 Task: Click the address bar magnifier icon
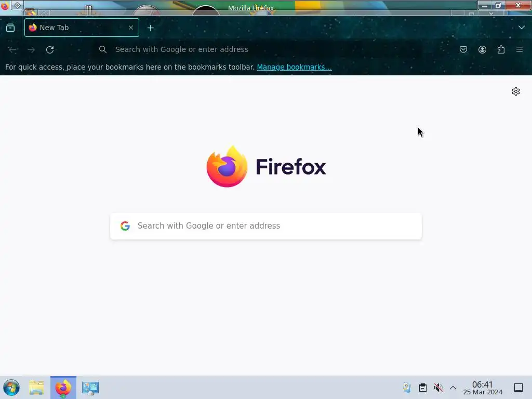point(103,49)
